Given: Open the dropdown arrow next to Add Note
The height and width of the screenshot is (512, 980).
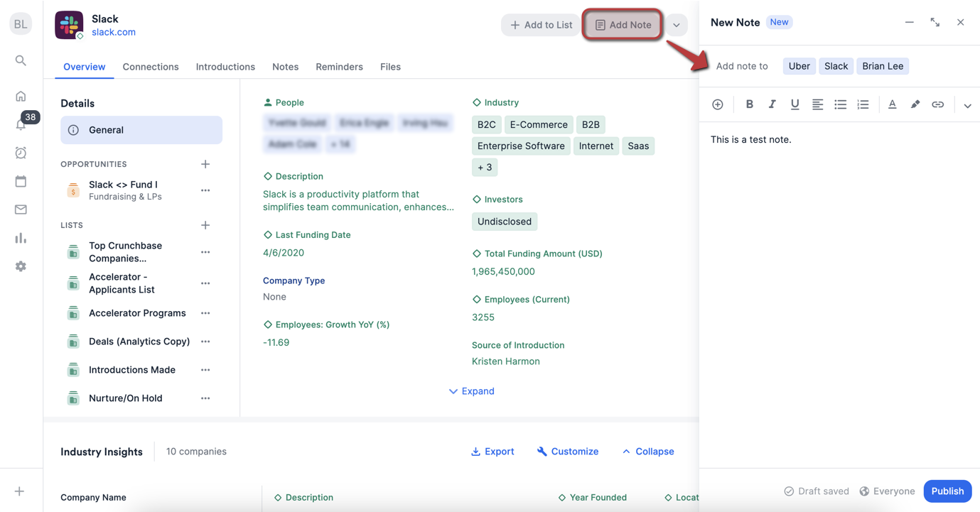Looking at the screenshot, I should [x=676, y=24].
